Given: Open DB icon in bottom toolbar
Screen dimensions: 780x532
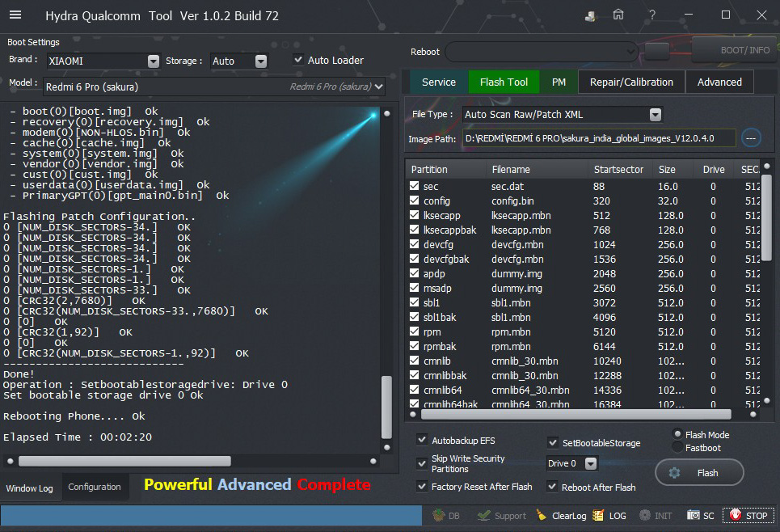Looking at the screenshot, I should pos(439,516).
